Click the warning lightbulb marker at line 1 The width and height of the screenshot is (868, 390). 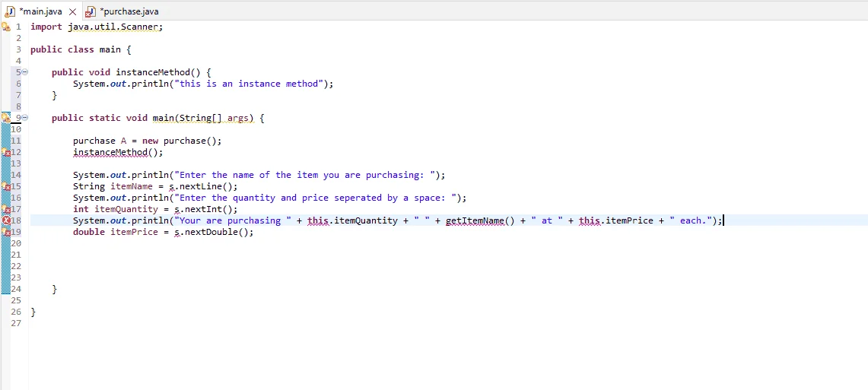(x=5, y=27)
